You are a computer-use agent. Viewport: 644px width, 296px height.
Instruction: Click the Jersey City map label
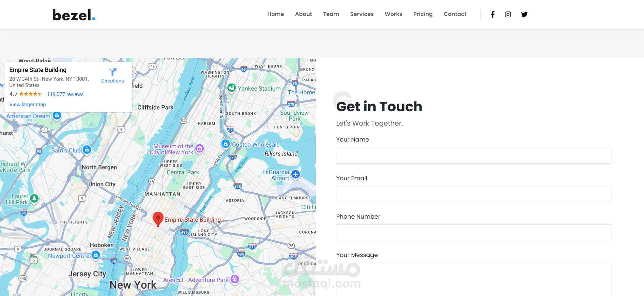pyautogui.click(x=87, y=274)
